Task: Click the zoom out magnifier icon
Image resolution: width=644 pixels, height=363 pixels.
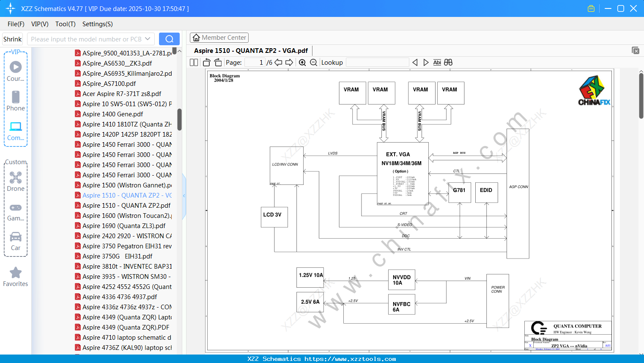Action: (313, 63)
